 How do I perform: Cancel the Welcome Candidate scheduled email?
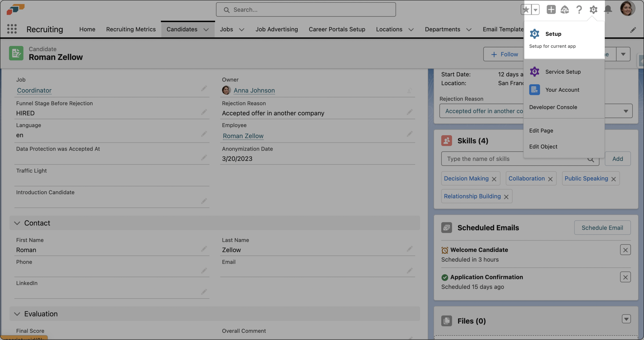(625, 250)
